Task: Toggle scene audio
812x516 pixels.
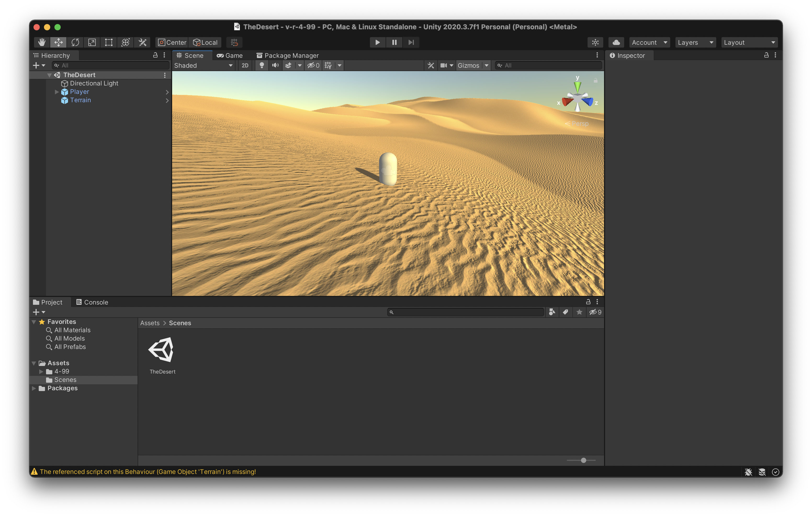Action: 275,65
